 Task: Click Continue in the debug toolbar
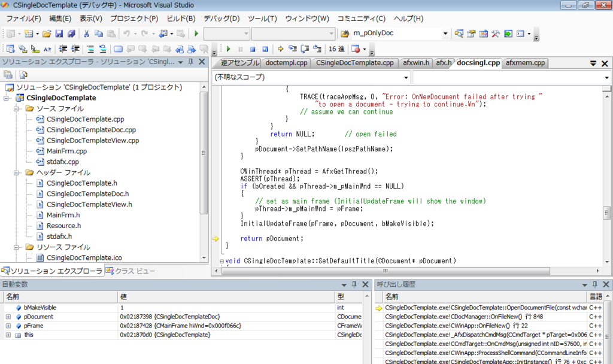(x=228, y=49)
